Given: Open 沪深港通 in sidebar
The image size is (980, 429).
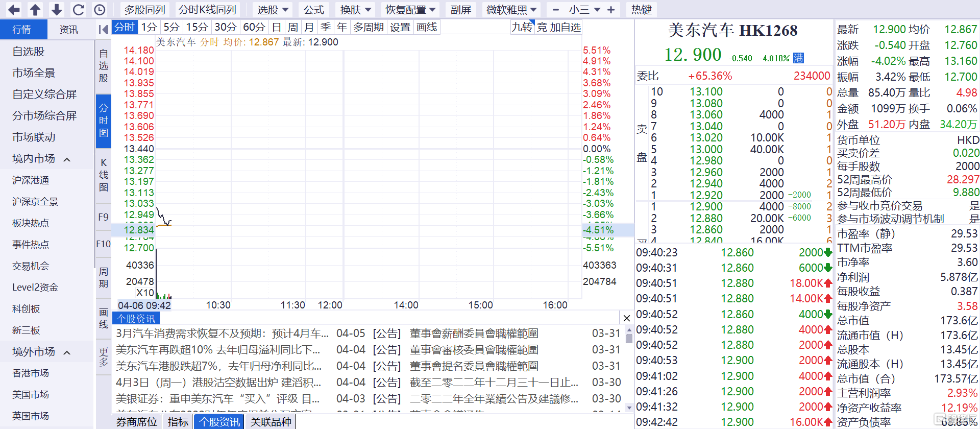Looking at the screenshot, I should pos(31,180).
